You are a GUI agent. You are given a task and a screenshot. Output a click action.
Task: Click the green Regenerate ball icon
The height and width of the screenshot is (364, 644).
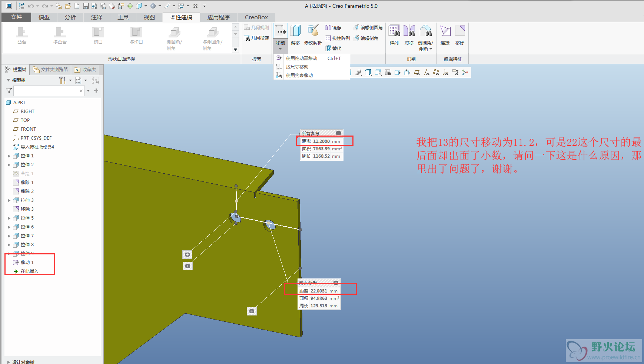[130, 6]
